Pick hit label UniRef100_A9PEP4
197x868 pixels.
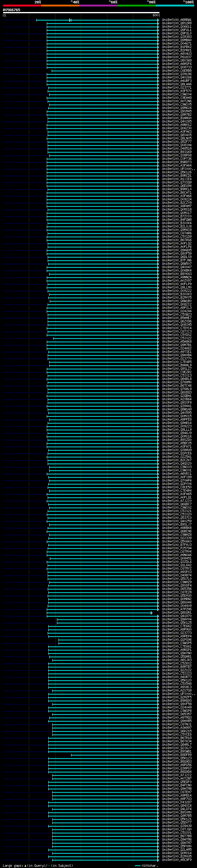176,636
